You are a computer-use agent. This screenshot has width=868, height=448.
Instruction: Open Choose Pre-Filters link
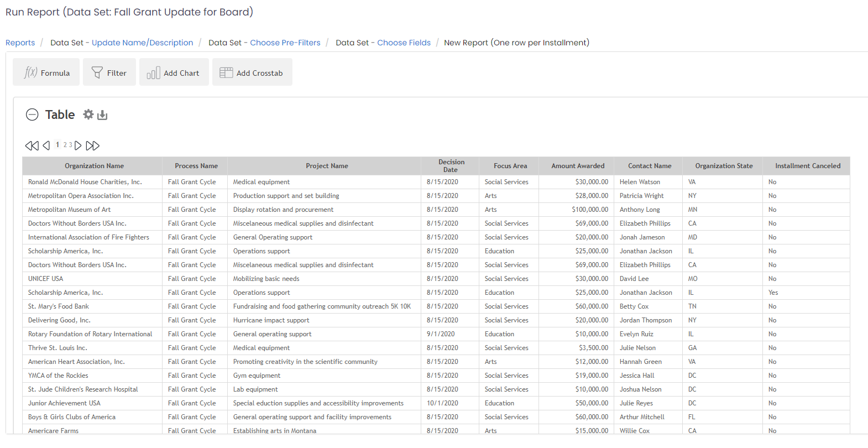click(285, 43)
